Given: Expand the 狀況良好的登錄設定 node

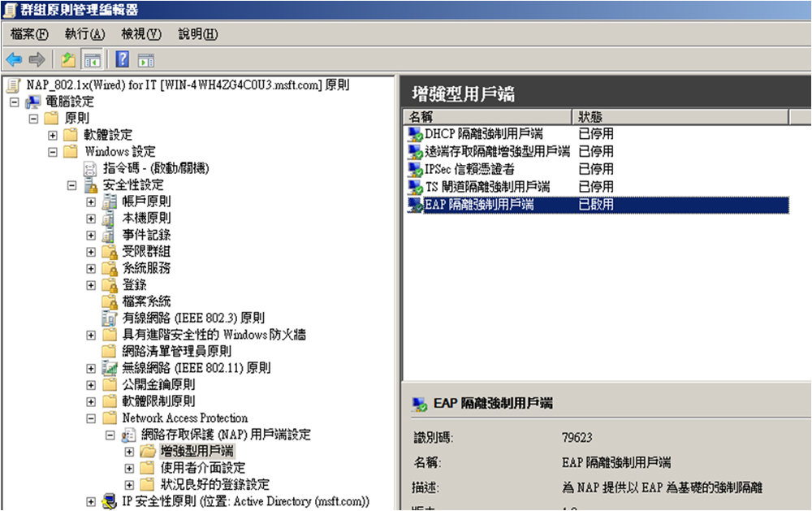Looking at the screenshot, I should [129, 484].
